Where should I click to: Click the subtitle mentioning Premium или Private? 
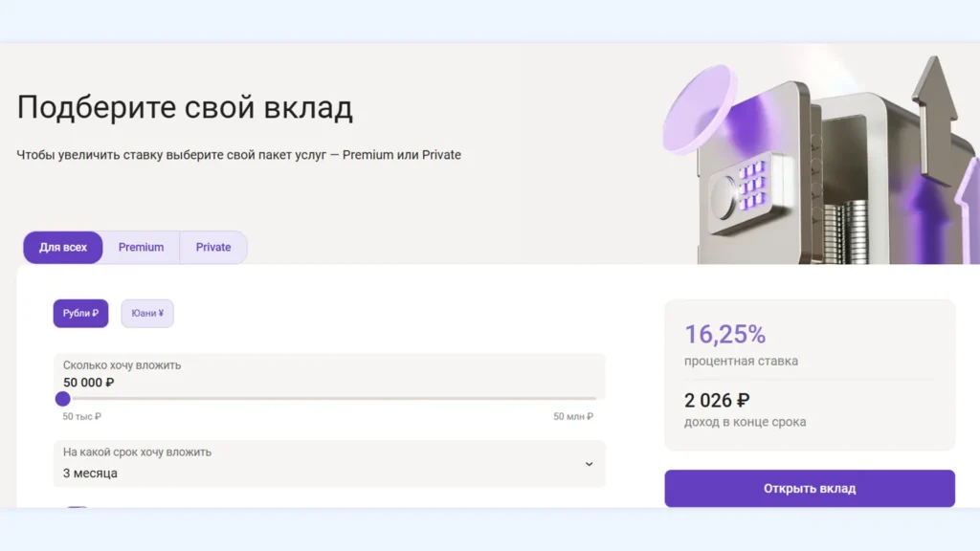point(239,154)
